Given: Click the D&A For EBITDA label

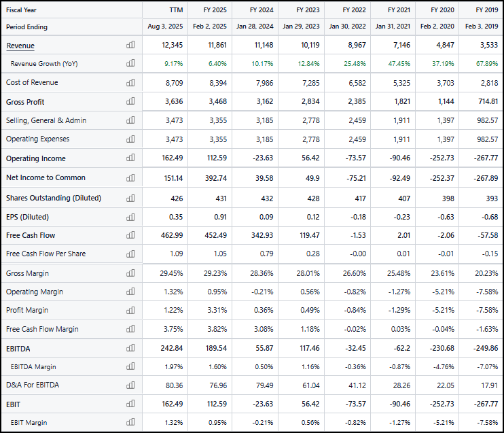Looking at the screenshot, I should pyautogui.click(x=33, y=385).
